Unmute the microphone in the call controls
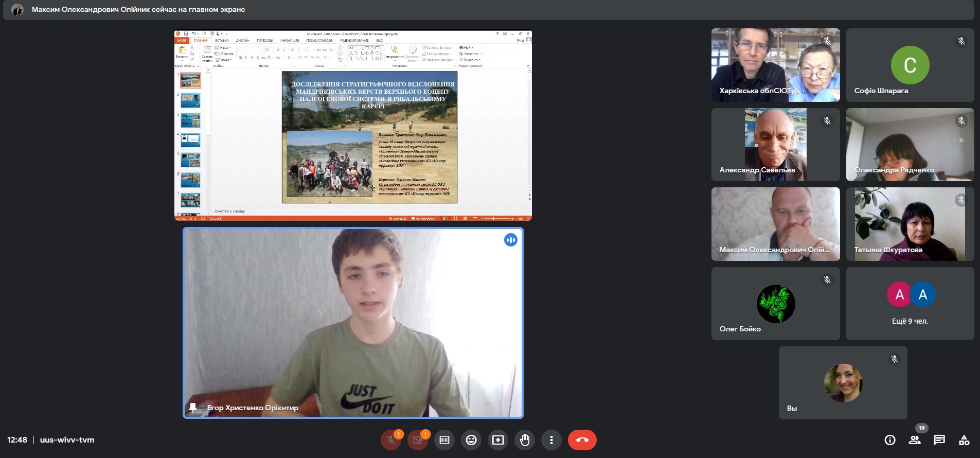The image size is (980, 458). coord(391,441)
